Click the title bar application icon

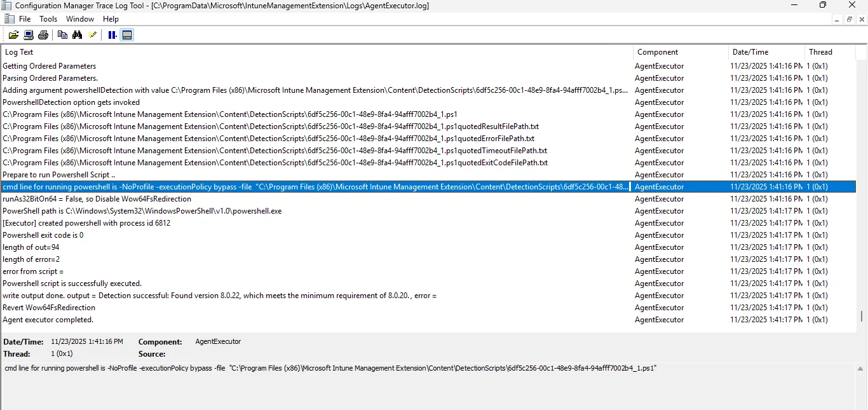click(x=7, y=5)
